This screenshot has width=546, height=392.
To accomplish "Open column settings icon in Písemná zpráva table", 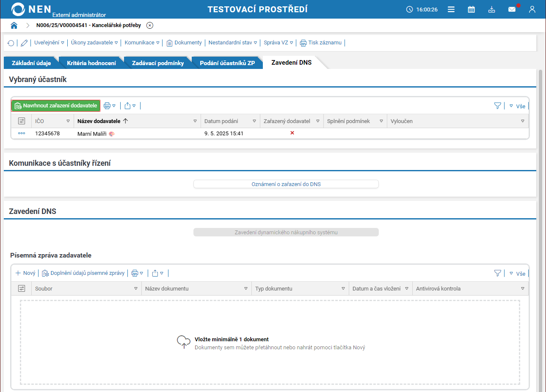I will [x=22, y=288].
